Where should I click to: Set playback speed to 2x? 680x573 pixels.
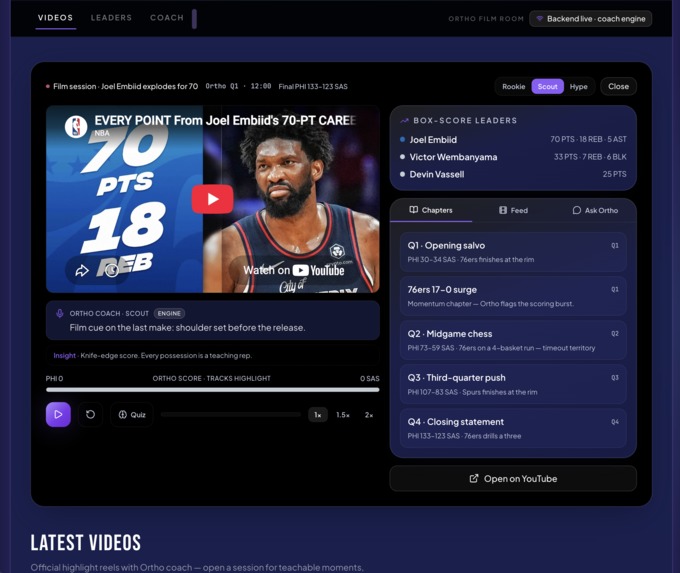click(369, 415)
